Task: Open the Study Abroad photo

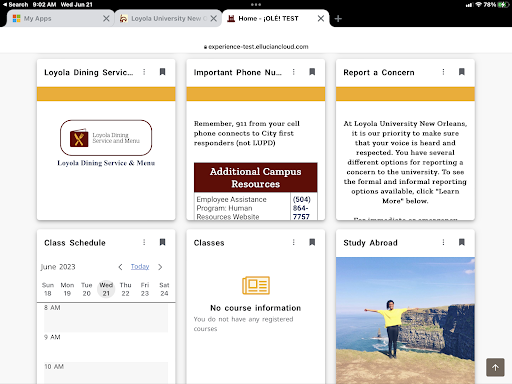Action: (x=405, y=320)
